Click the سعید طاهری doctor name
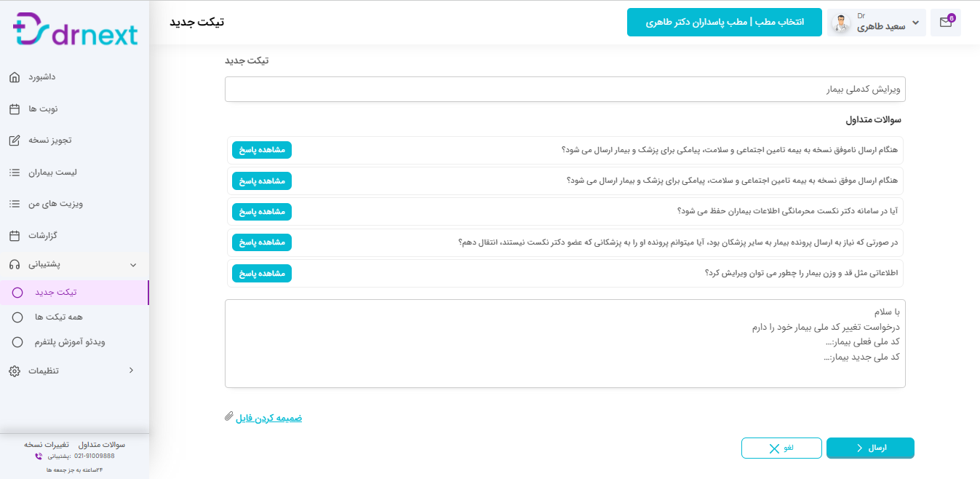The image size is (980, 479). (x=881, y=26)
